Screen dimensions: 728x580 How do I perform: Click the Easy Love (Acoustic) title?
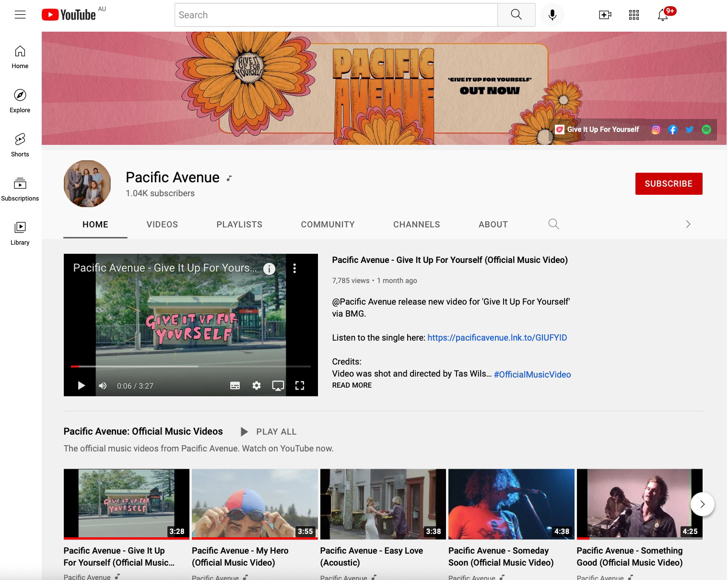[372, 556]
